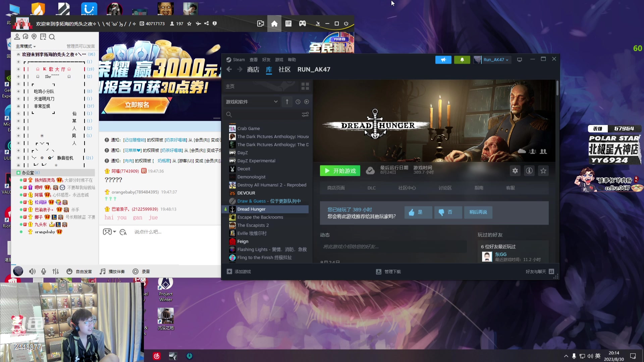
Task: Open Steam RUN_AK47 profile tab
Action: pyautogui.click(x=314, y=69)
